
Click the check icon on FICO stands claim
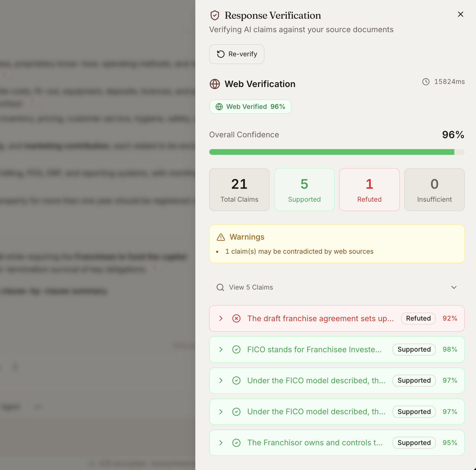(236, 349)
